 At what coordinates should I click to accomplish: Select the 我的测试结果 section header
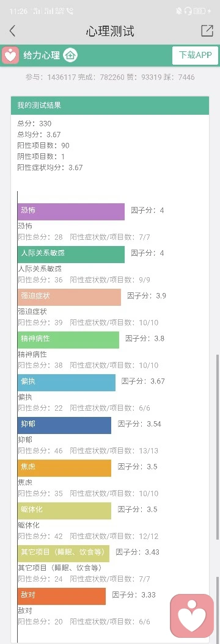pos(110,106)
